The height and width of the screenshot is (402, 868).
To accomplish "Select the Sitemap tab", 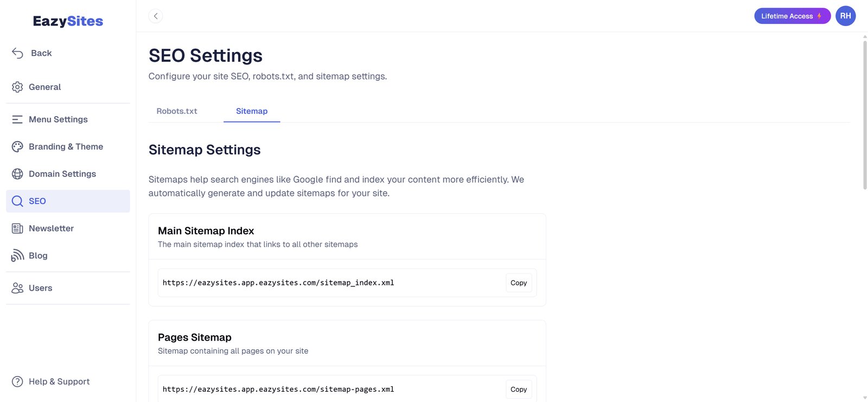I will tap(252, 111).
